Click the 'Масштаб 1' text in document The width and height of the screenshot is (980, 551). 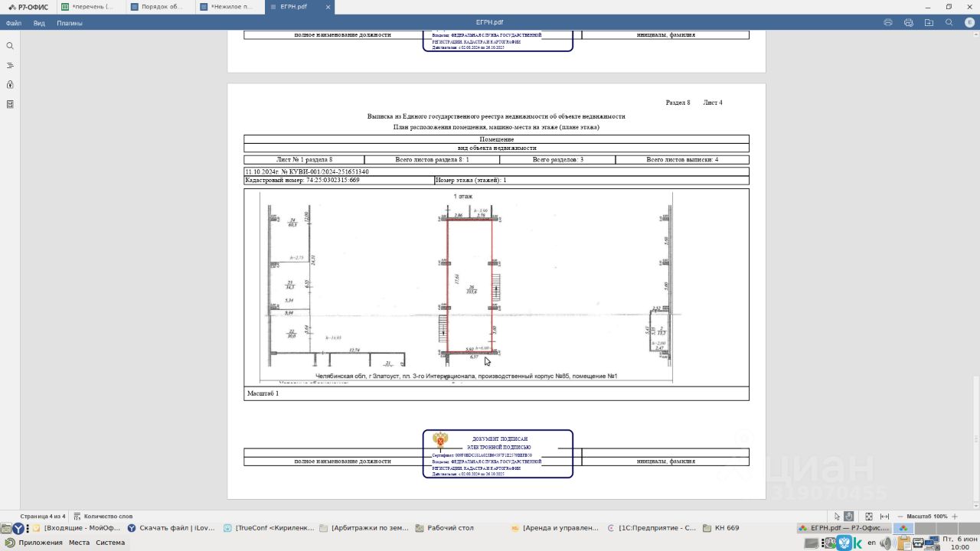pos(263,393)
